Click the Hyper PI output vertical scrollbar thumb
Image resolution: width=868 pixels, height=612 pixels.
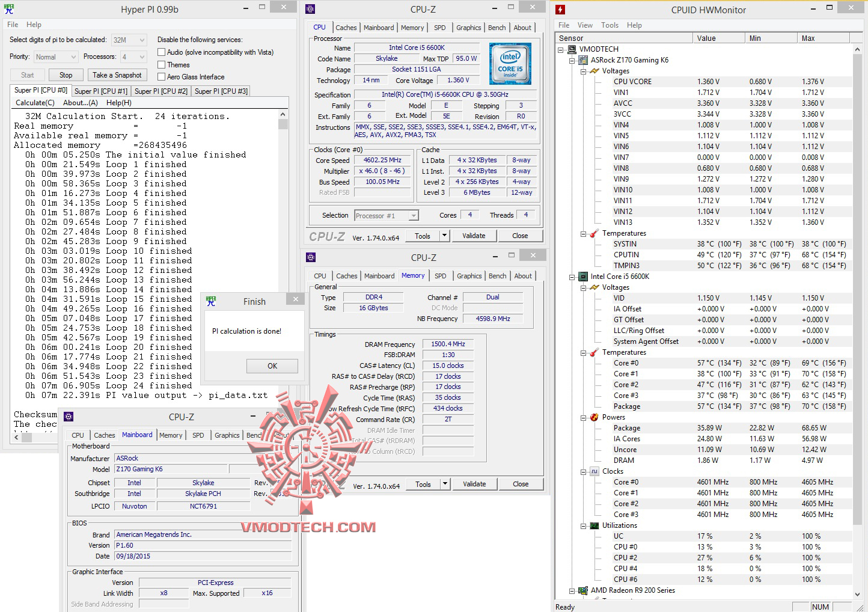tap(283, 124)
